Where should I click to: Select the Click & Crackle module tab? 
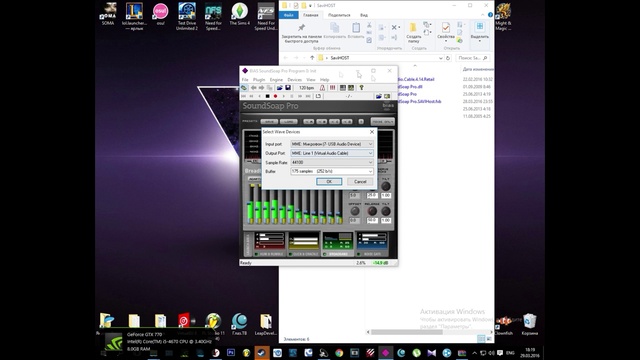point(304,245)
